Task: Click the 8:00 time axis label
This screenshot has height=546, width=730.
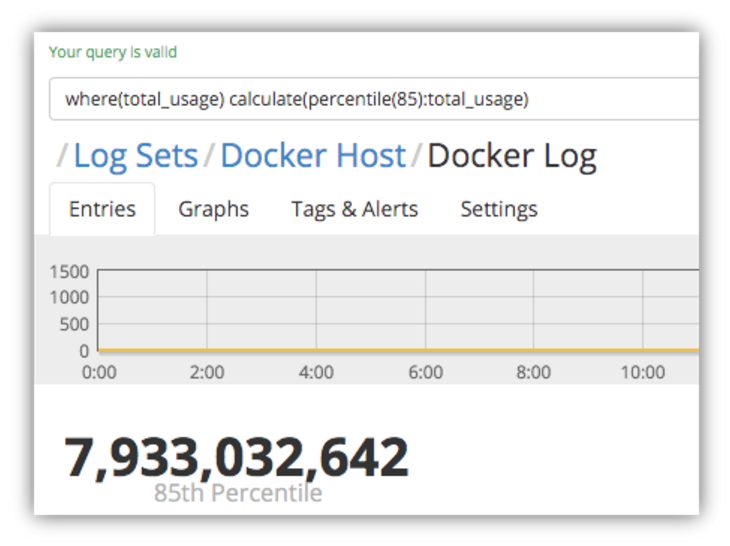Action: coord(534,372)
